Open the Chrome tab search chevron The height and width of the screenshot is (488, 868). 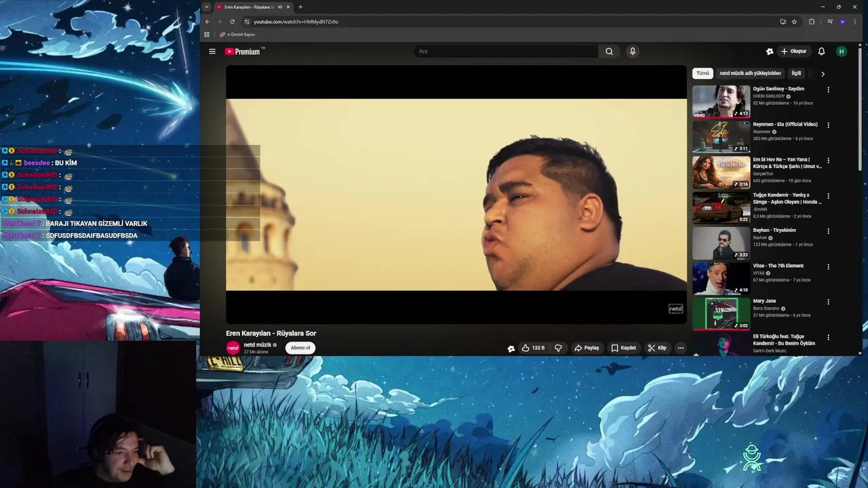coord(207,7)
